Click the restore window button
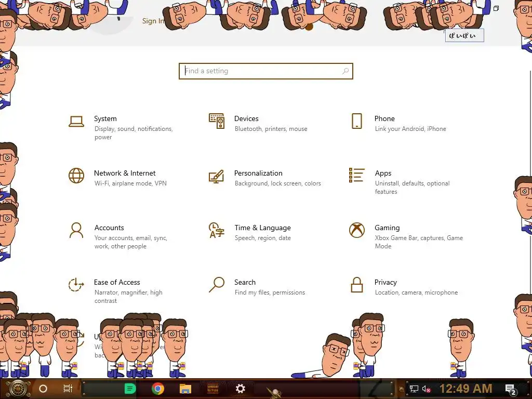The image size is (532, 399). 496,8
